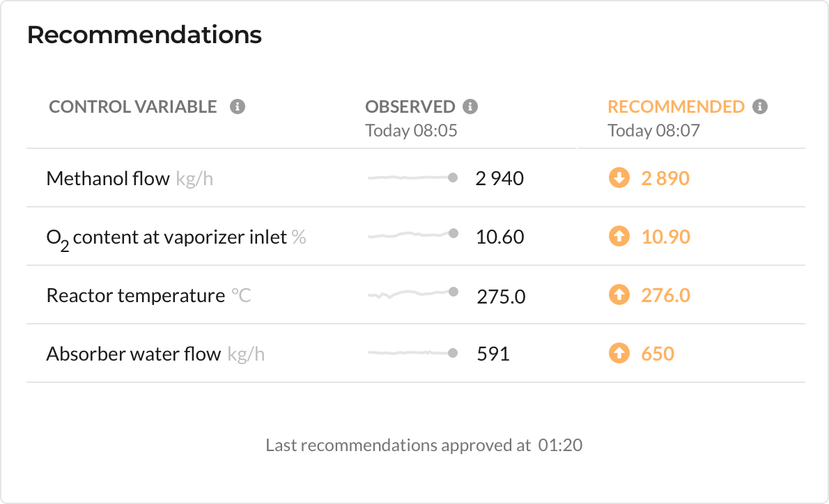Click the O2 content trend sparkline
Viewport: 829px width, 504px height.
413,235
